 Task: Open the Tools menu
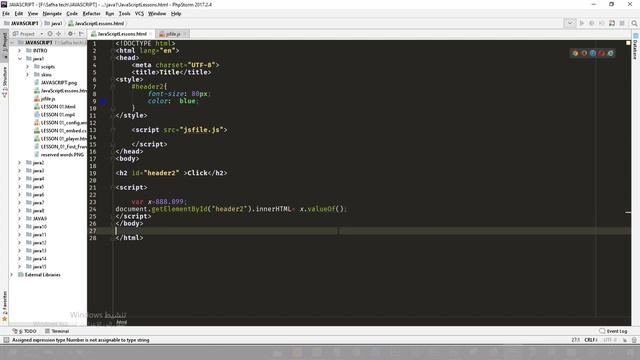124,13
